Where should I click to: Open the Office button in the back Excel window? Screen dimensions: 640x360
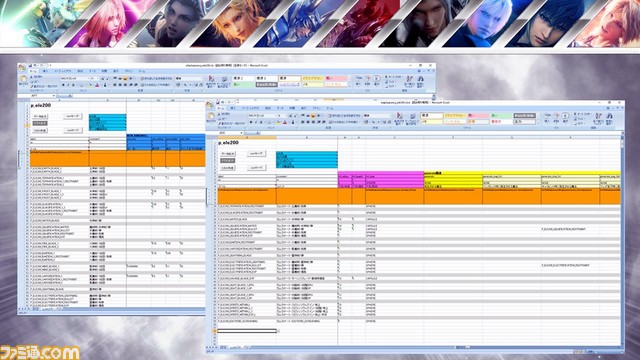pos(22,68)
